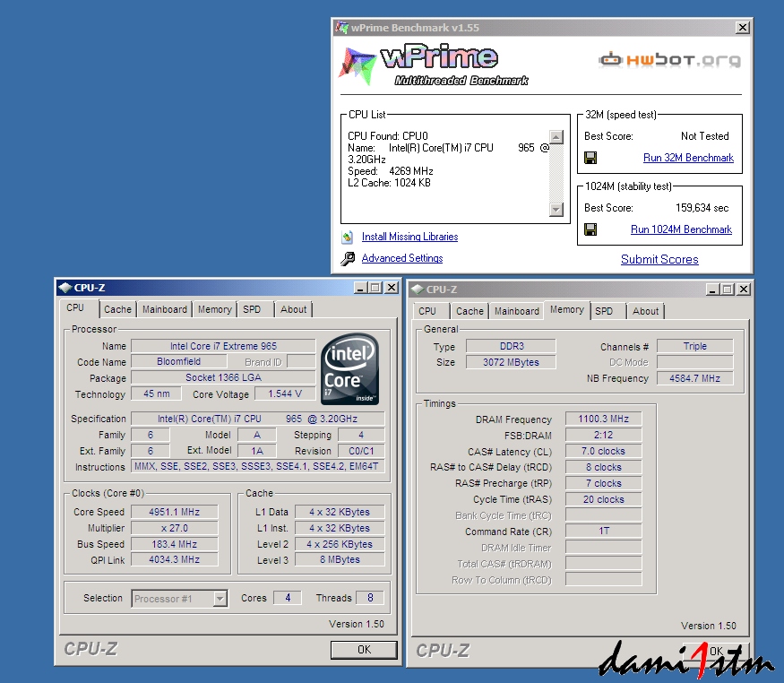Click Run 1024M Benchmark link
784x683 pixels.
pyautogui.click(x=681, y=229)
